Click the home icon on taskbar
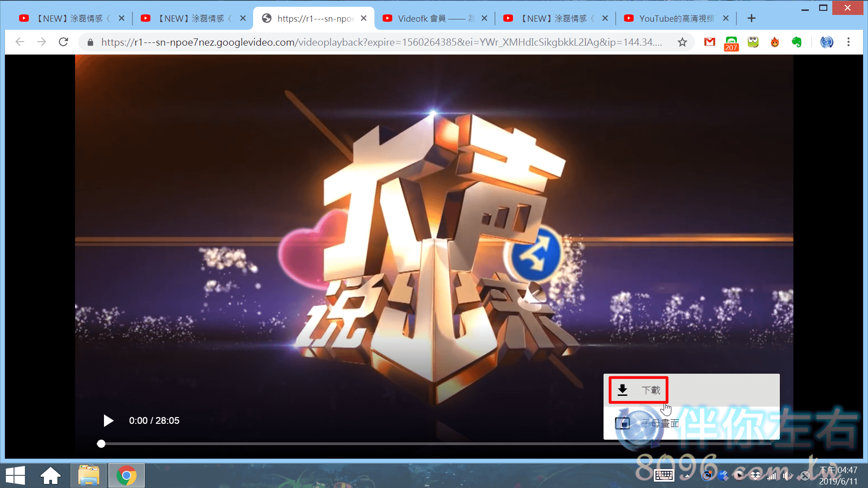This screenshot has height=488, width=868. pyautogui.click(x=51, y=475)
